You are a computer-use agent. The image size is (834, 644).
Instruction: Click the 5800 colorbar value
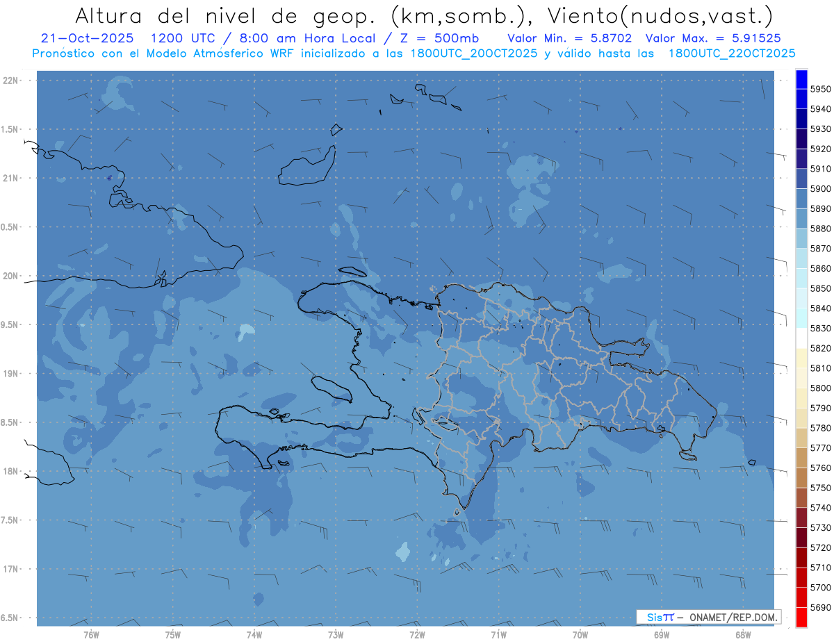pyautogui.click(x=821, y=388)
